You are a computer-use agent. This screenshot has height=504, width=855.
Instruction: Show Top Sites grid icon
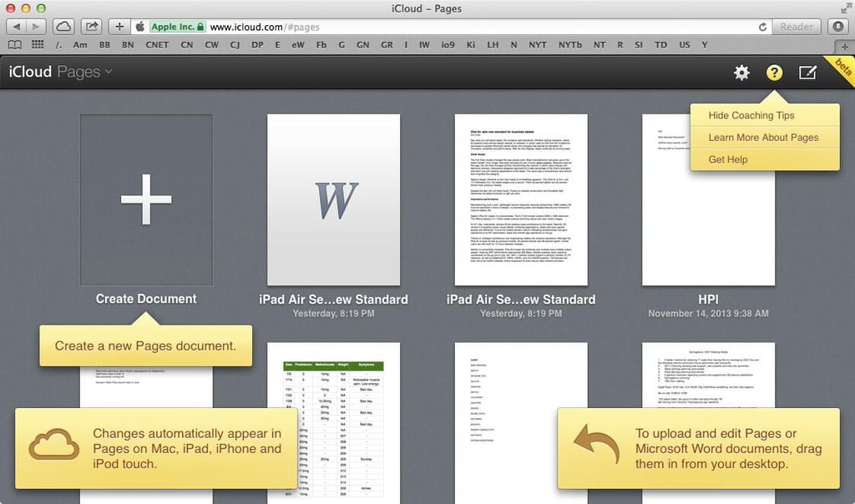pos(38,45)
